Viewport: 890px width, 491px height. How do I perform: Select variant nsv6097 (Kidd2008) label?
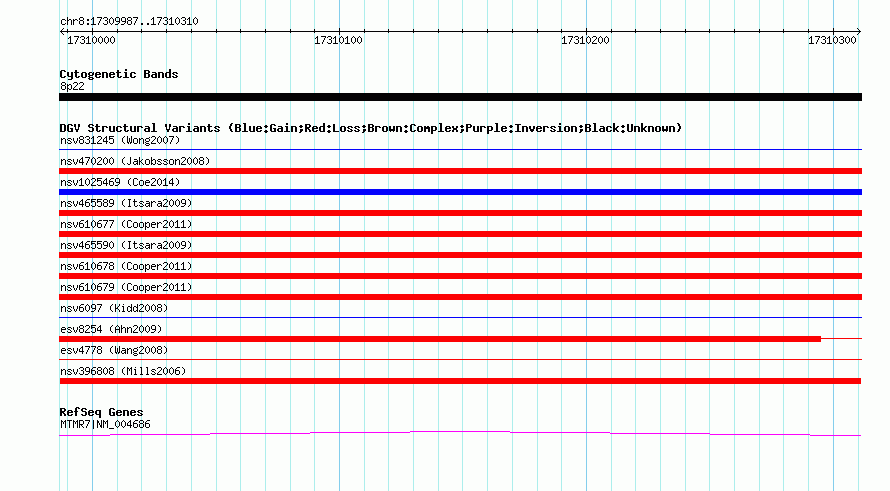point(114,308)
